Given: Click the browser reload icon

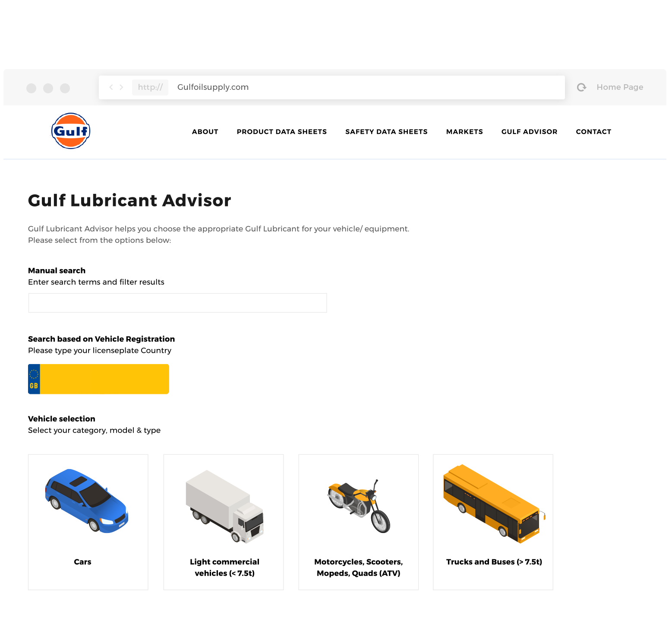Looking at the screenshot, I should point(581,87).
